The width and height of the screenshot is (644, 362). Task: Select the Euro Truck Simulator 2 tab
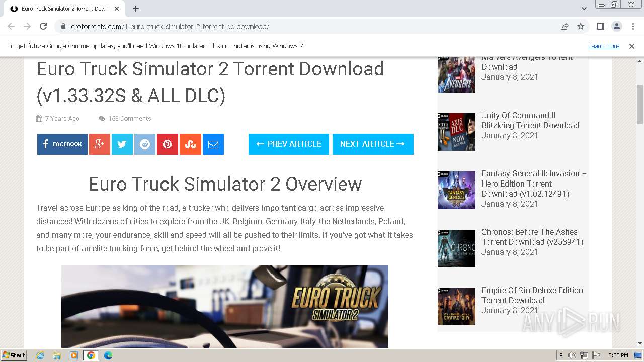(x=64, y=9)
